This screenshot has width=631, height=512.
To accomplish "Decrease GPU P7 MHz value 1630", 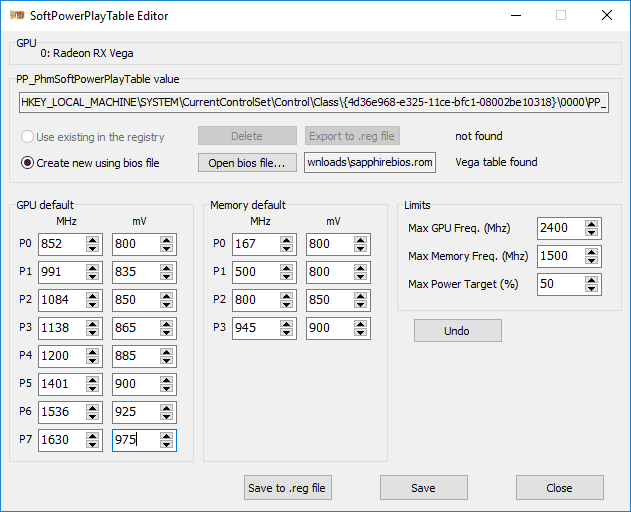I will pyautogui.click(x=93, y=444).
